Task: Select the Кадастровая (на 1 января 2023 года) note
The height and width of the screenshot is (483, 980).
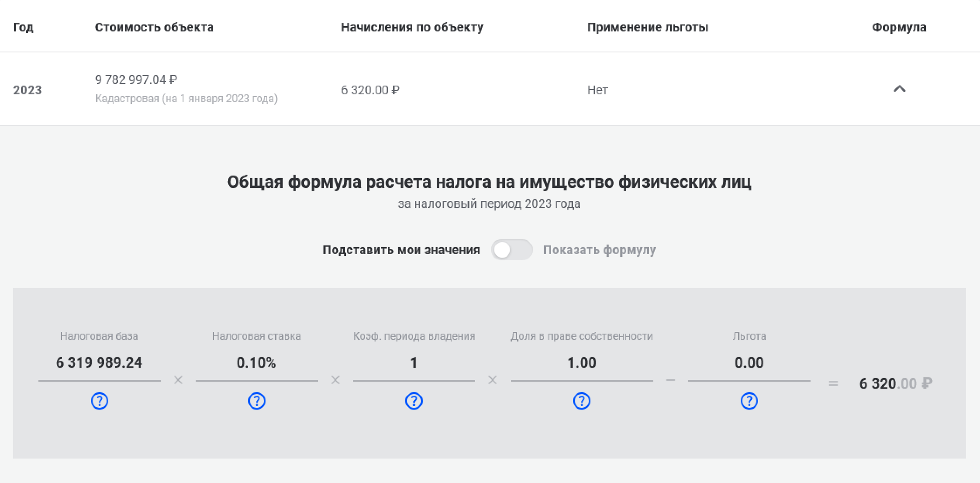Action: (x=186, y=99)
